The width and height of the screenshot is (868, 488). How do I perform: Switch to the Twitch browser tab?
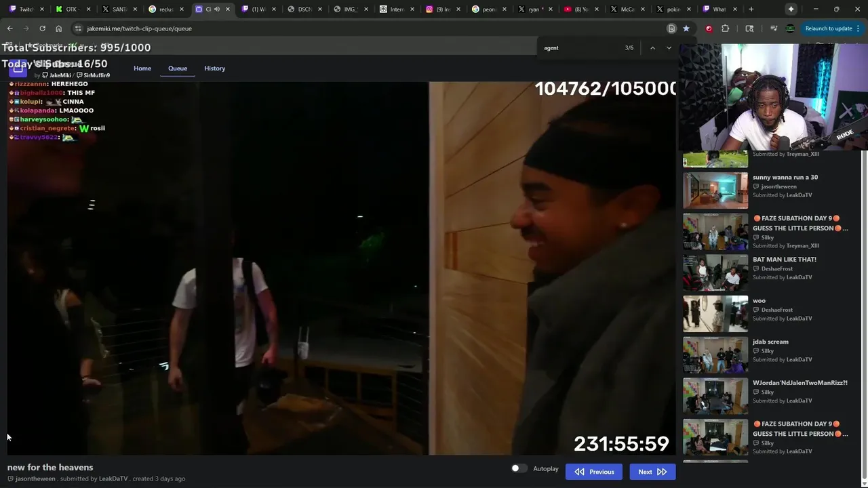[x=27, y=9]
